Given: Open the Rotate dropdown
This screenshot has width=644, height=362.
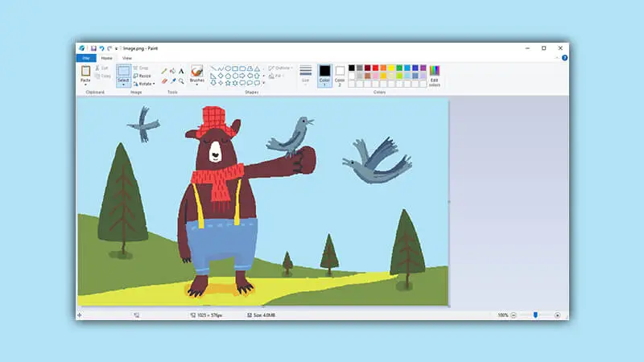Looking at the screenshot, I should pos(144,84).
